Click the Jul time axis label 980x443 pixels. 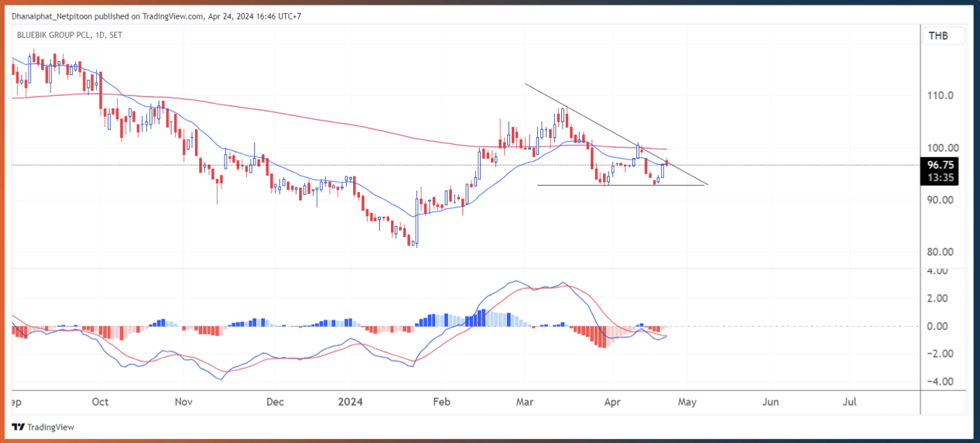point(850,402)
